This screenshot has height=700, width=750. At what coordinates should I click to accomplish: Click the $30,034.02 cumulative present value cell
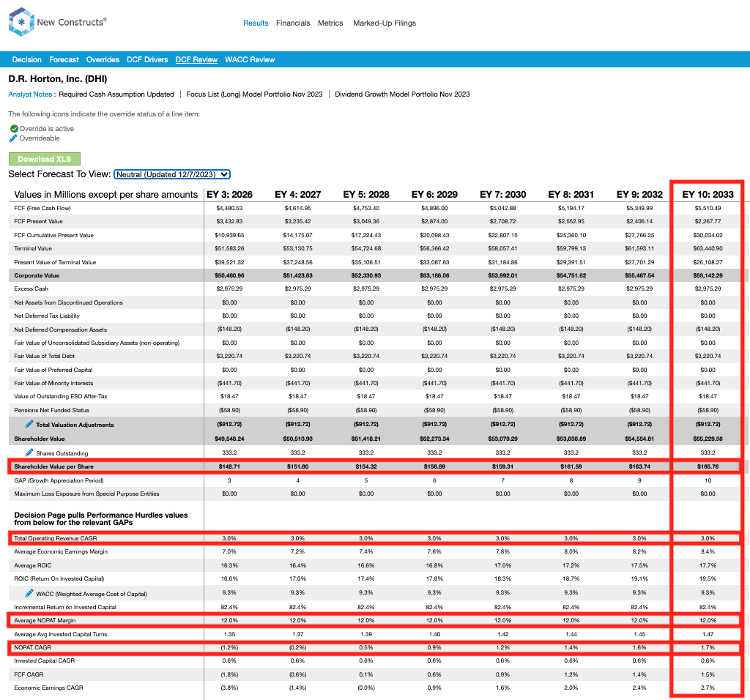tap(708, 235)
